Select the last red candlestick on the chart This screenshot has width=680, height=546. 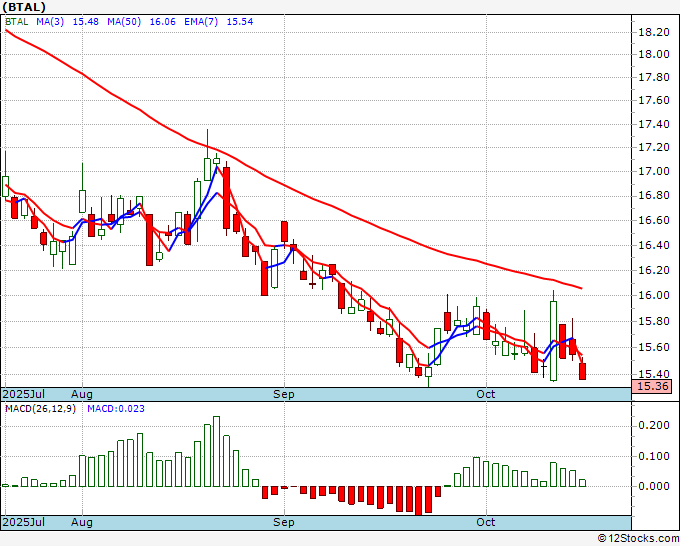(x=583, y=371)
